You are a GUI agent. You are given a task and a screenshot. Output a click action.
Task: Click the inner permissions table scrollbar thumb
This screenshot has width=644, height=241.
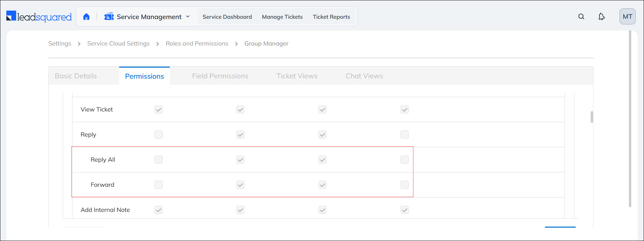pos(592,117)
